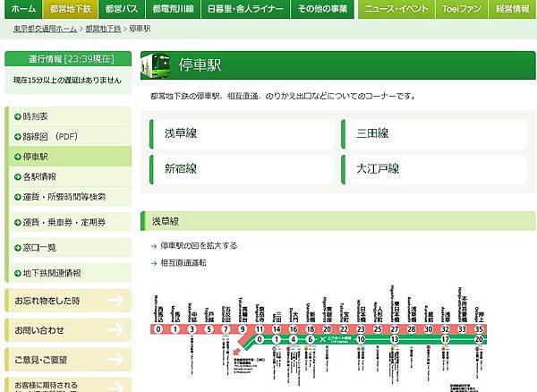Image resolution: width=537 pixels, height=392 pixels.
Task: Click the green train icon in 停車駅 header
Action: pos(156,65)
